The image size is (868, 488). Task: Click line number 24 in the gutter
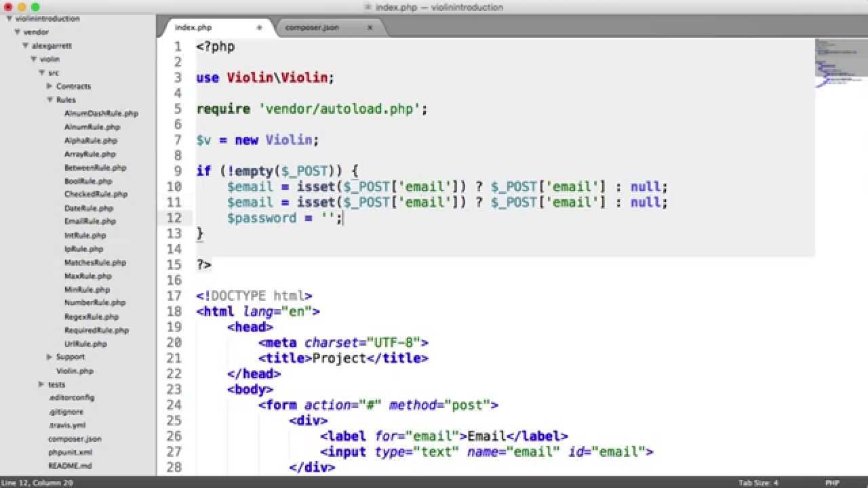[174, 405]
